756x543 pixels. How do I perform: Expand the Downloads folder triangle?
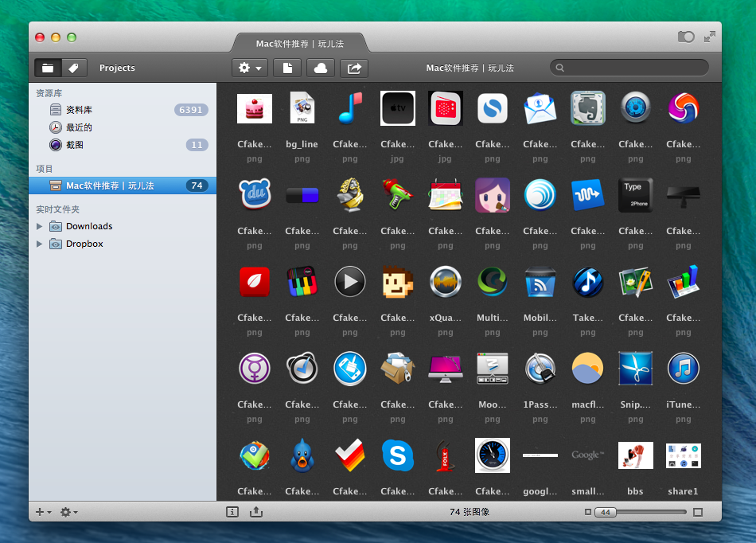[x=40, y=226]
